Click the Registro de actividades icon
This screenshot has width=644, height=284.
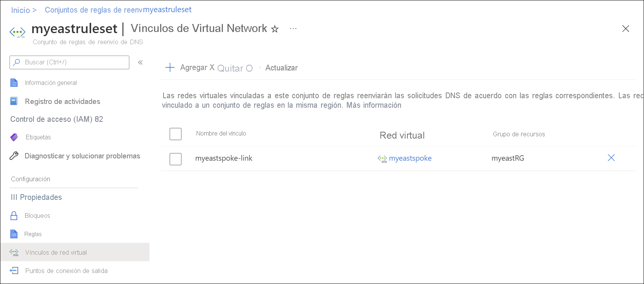click(14, 101)
